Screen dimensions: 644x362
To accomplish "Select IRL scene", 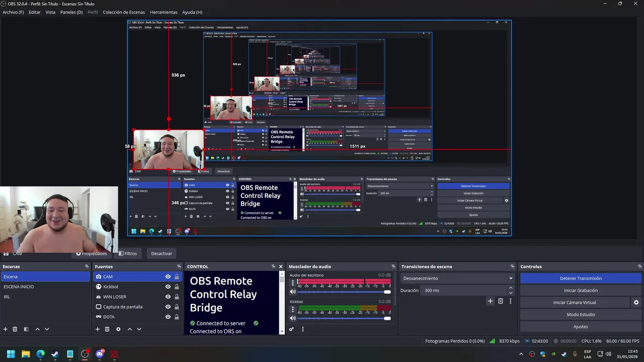I will pos(45,297).
